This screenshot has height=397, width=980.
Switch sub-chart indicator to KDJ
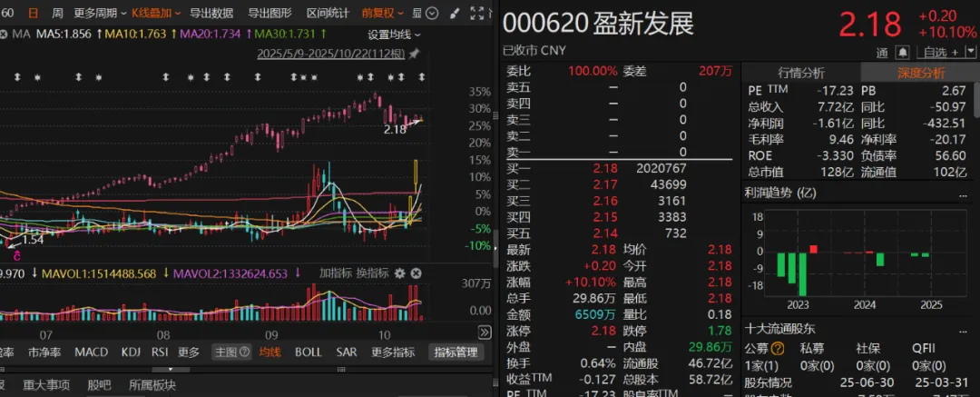[131, 352]
